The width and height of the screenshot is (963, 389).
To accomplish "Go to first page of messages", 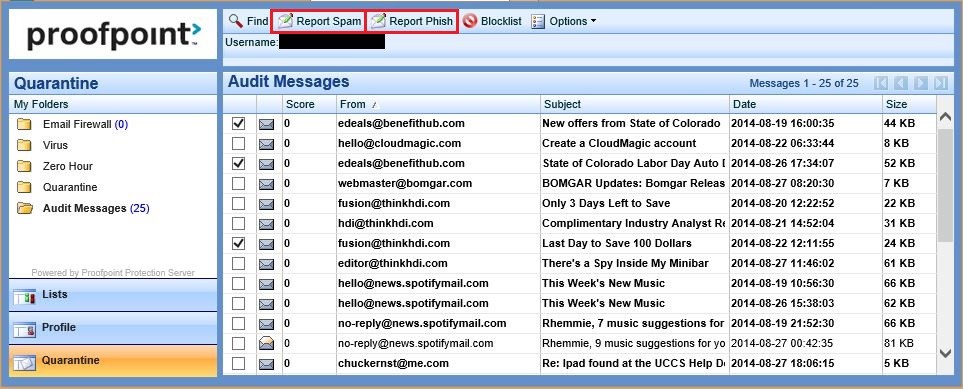I will click(x=881, y=83).
